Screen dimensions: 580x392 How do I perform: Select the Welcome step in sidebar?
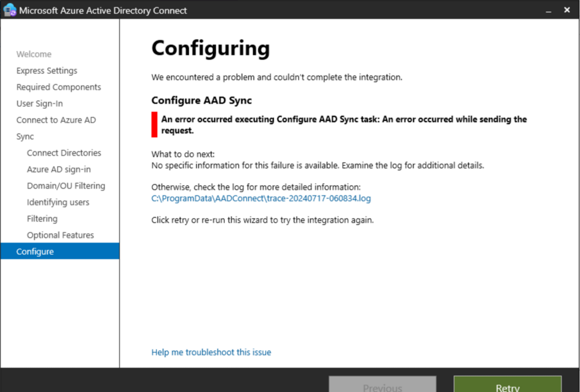(34, 54)
